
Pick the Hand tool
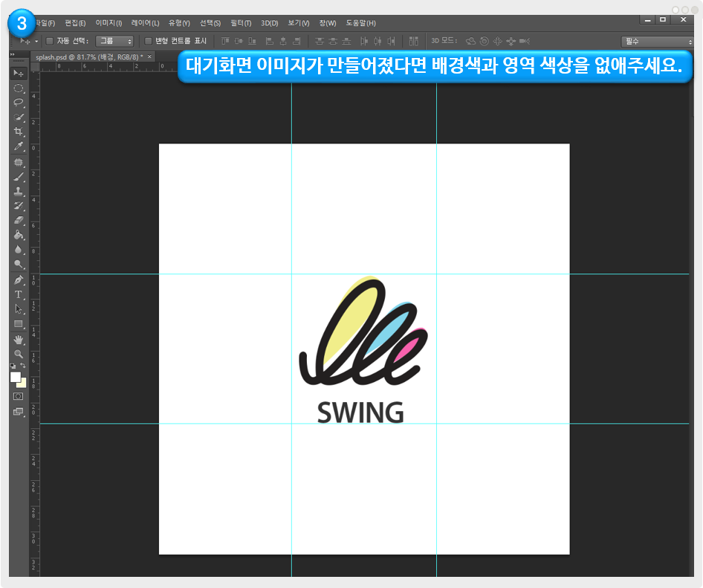pos(19,339)
